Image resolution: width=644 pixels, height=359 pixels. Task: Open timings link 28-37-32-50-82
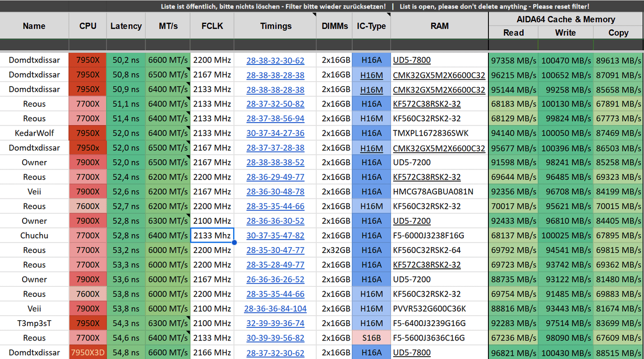coord(275,104)
